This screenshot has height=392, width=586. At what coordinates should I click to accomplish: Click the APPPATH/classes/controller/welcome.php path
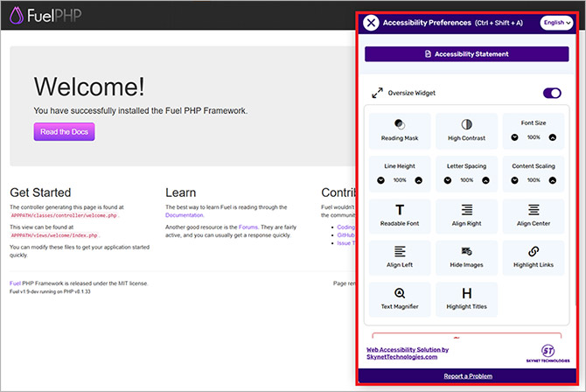point(64,215)
